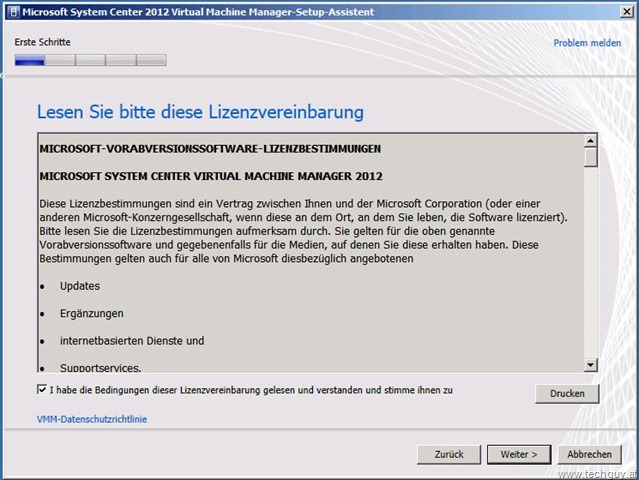Screen dimensions: 639x480
Task: Click the heading MICROSOFT SYSTEM CENTER VIRTUAL MACHINE MANAGER 2012
Action: pos(211,176)
